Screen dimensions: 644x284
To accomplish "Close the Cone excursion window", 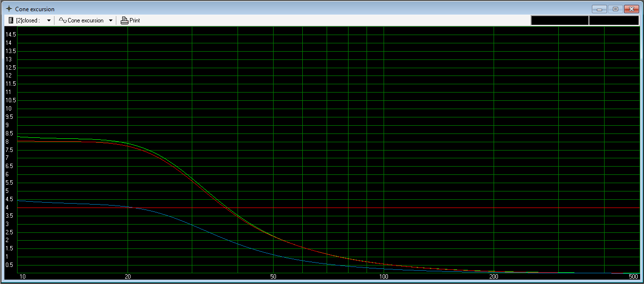I will pos(631,9).
